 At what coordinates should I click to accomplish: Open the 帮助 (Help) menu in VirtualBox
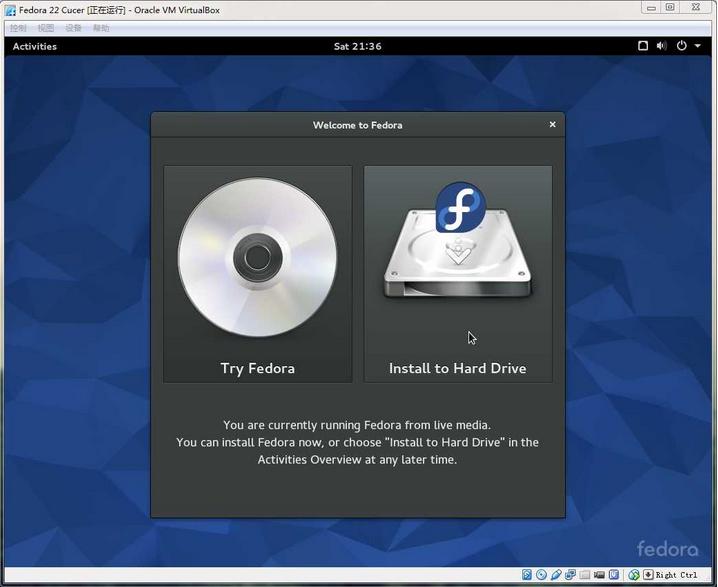click(x=101, y=28)
